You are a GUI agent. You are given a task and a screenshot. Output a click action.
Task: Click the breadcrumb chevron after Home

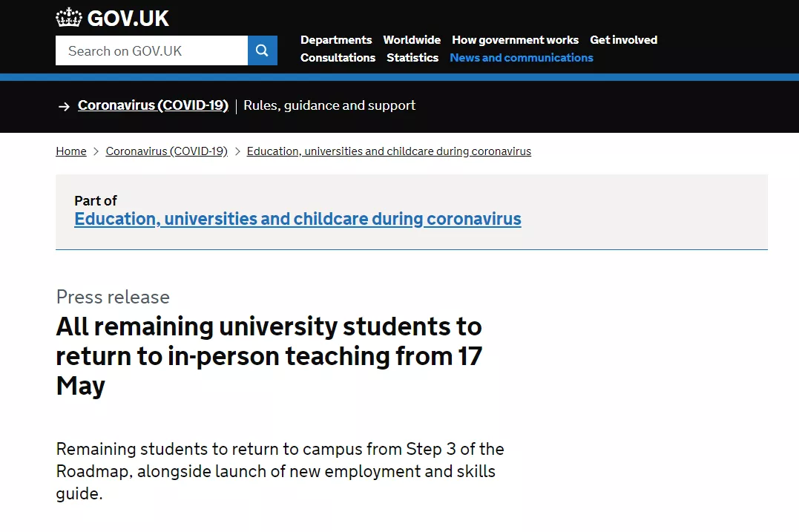click(x=96, y=151)
